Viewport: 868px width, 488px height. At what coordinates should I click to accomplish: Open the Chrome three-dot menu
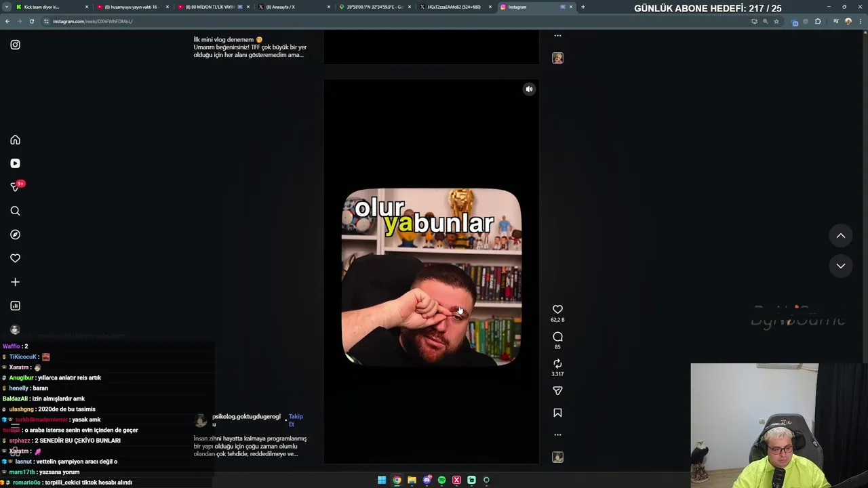tap(860, 21)
